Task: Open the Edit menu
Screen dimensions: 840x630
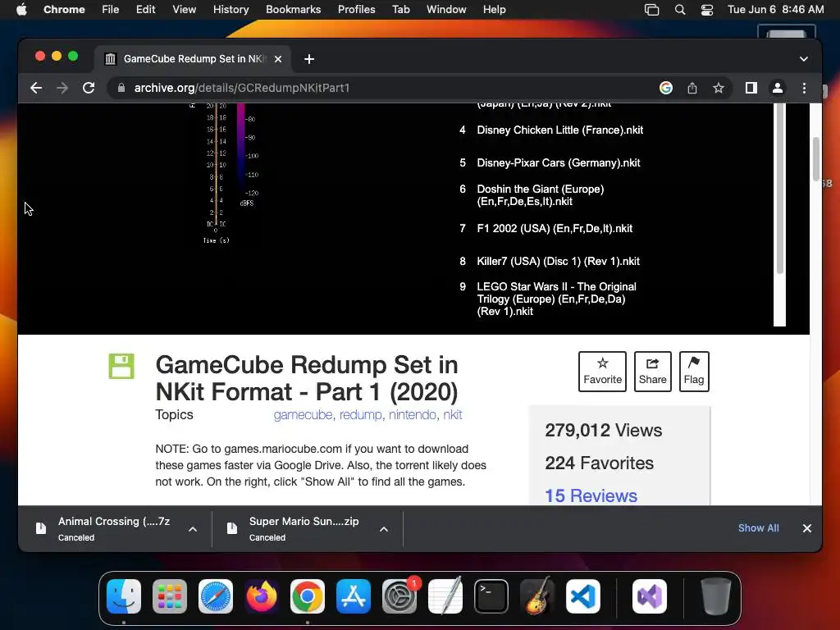Action: click(x=145, y=10)
